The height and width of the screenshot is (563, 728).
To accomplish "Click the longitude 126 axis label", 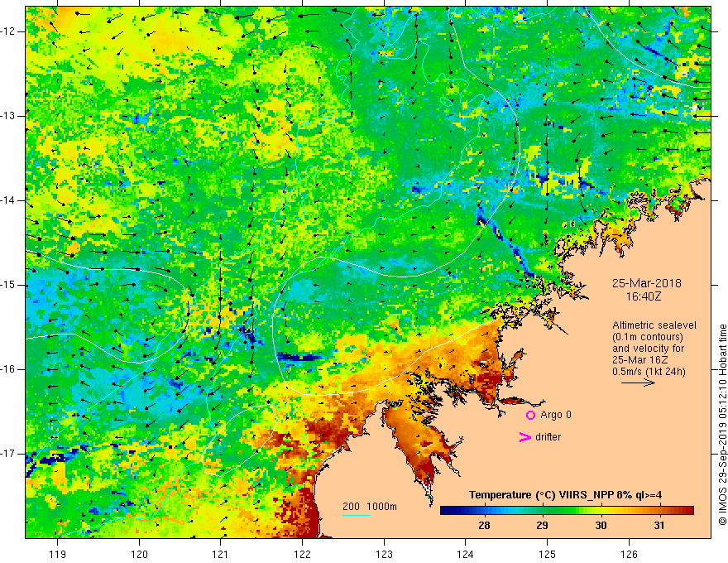I will [x=629, y=554].
